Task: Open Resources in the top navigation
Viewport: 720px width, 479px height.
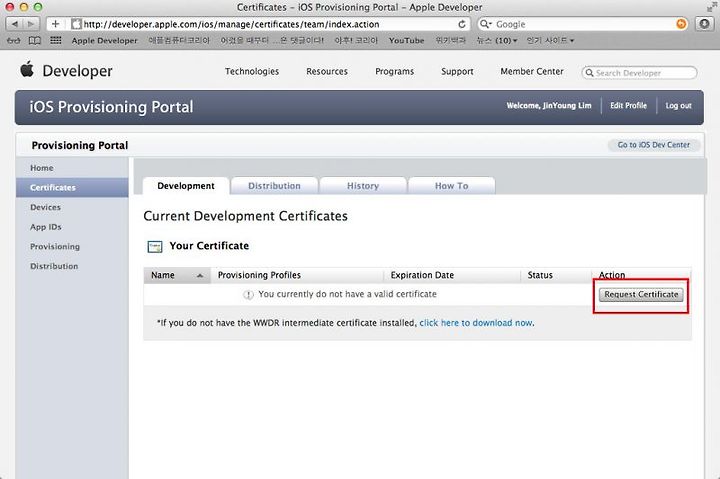Action: tap(327, 72)
